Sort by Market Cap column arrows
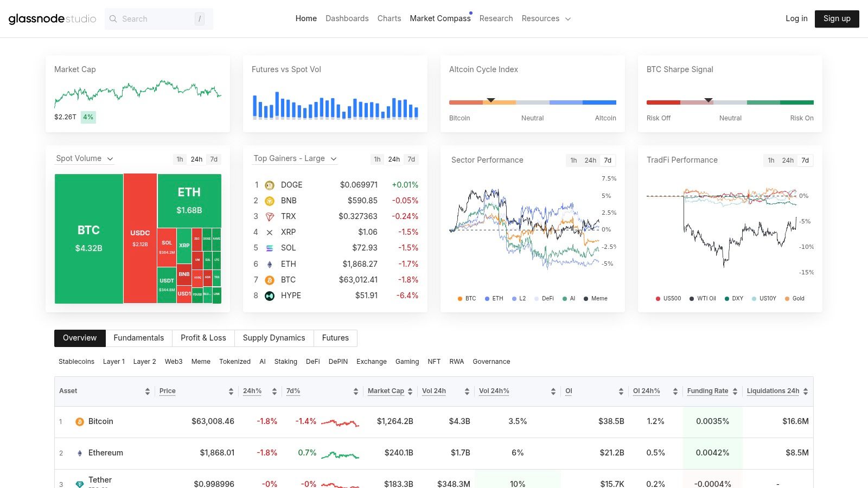 pos(410,391)
